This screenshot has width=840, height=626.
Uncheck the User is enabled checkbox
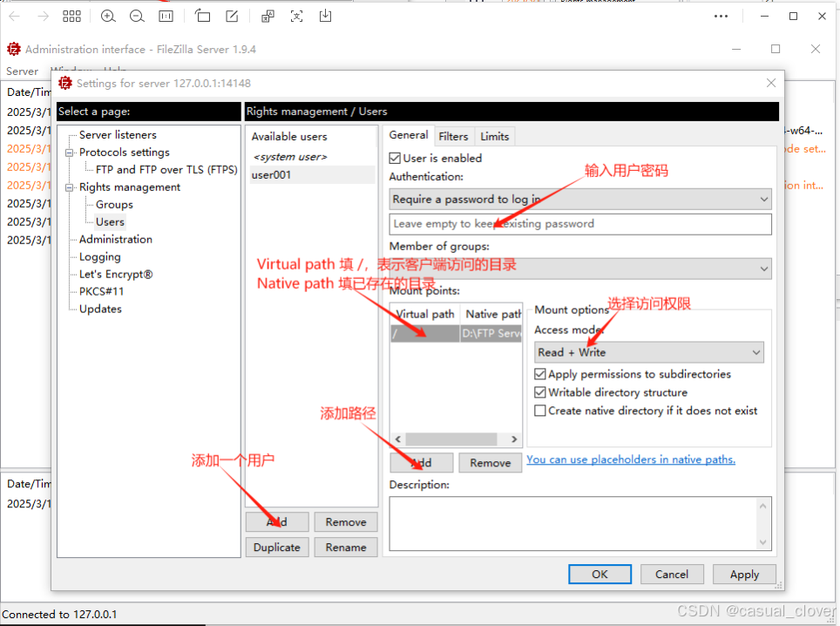click(396, 158)
